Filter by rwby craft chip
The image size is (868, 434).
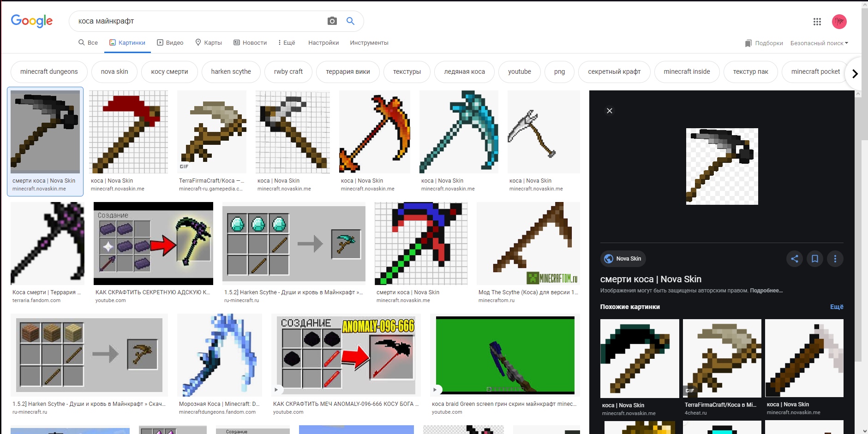pos(288,71)
